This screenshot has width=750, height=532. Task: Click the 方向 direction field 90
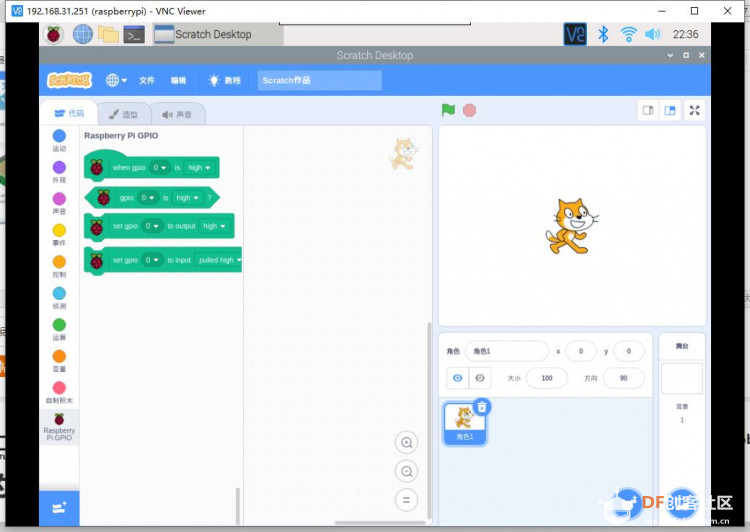(x=623, y=378)
